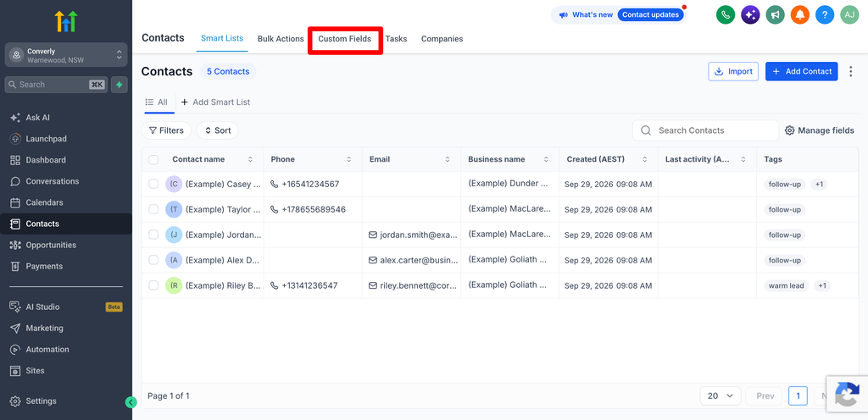This screenshot has width=868, height=420.
Task: Open Sites in the sidebar
Action: (27, 370)
